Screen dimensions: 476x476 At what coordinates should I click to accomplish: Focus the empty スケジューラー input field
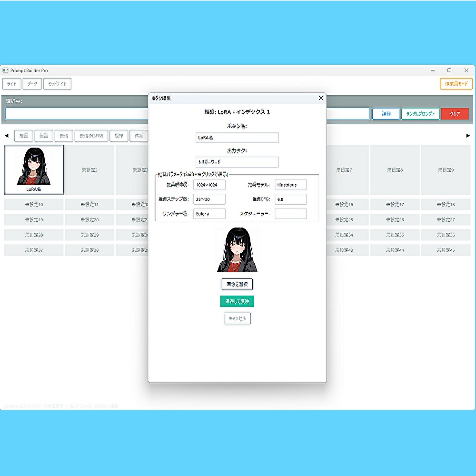click(x=291, y=214)
